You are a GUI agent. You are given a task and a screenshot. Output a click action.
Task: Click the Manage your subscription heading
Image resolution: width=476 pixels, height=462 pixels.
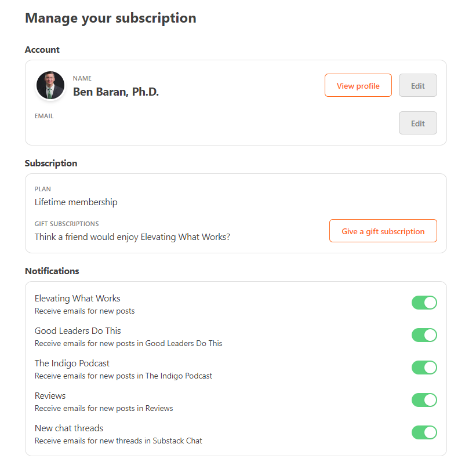[110, 18]
